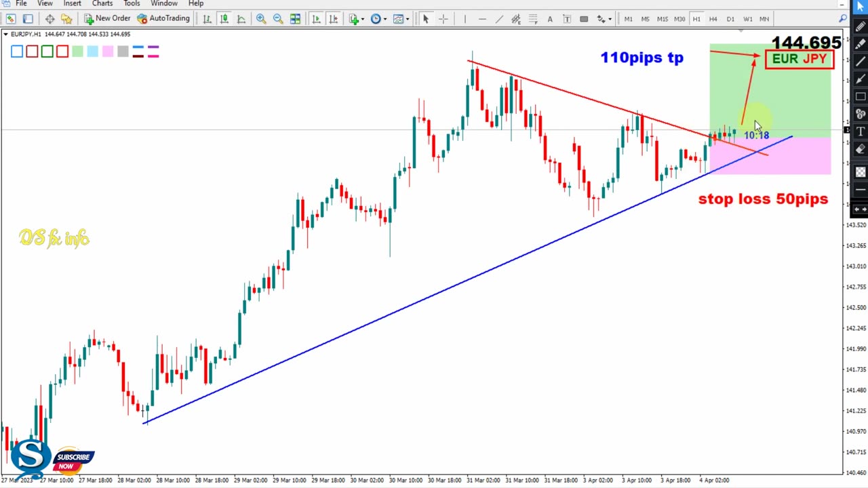Tile chart windows icon

point(295,19)
